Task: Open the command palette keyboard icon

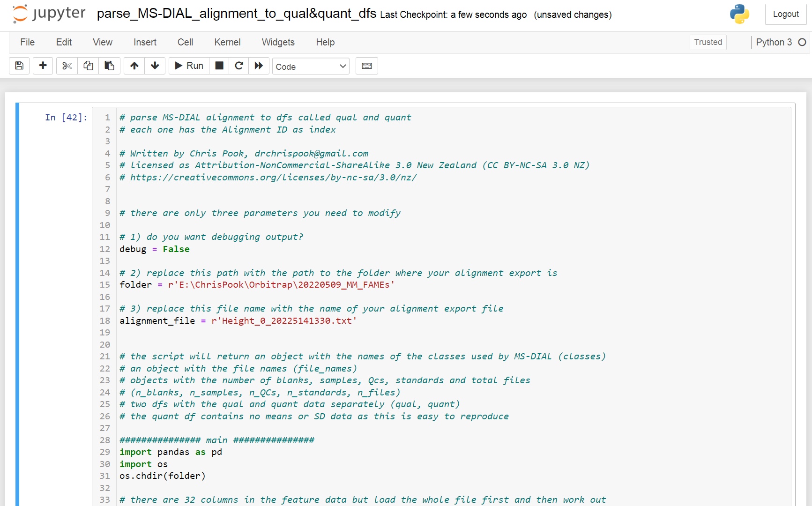Action: coord(367,66)
